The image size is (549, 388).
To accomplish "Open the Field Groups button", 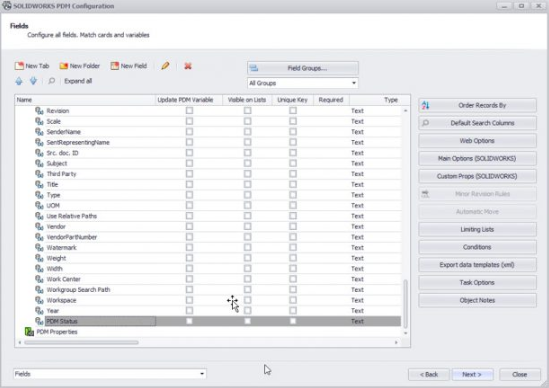I will [303, 68].
